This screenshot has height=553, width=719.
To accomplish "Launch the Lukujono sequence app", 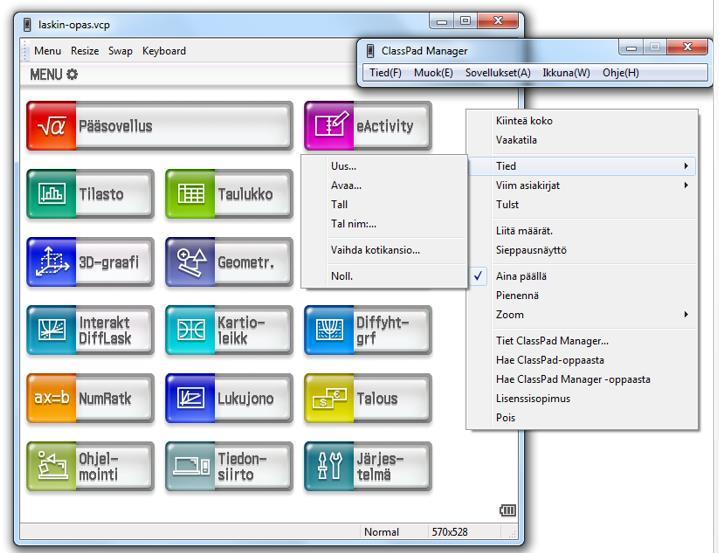I will coord(229,398).
